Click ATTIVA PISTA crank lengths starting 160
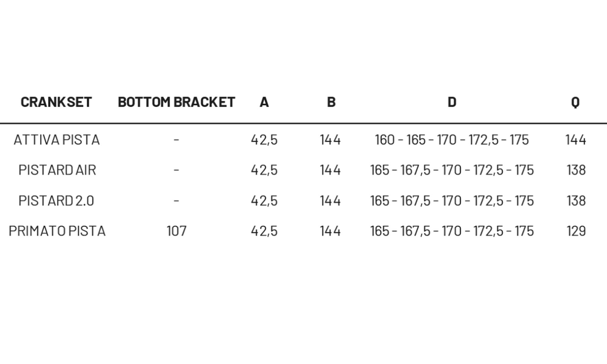607x364 pixels. tap(452, 140)
